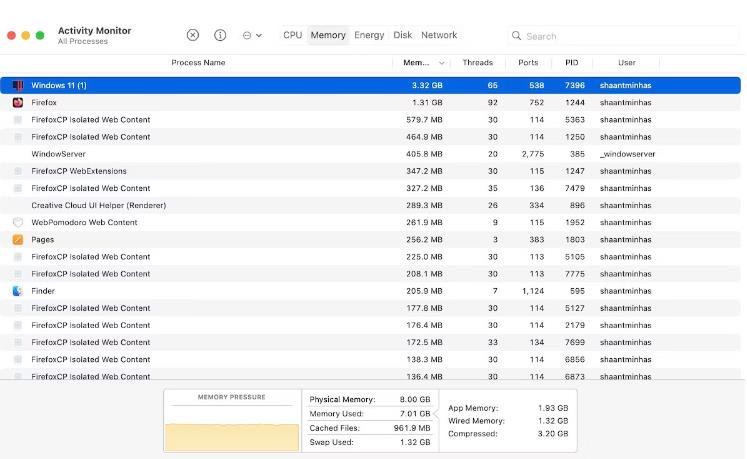Select the Firefox process name
The width and height of the screenshot is (747, 459).
coord(44,102)
